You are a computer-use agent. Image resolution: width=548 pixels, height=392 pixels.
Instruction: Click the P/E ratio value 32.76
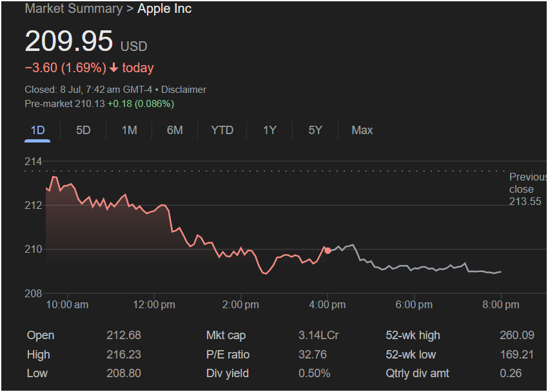(x=313, y=355)
